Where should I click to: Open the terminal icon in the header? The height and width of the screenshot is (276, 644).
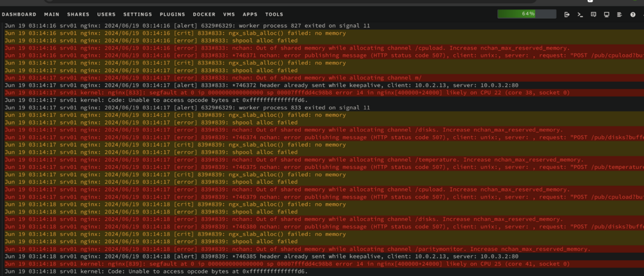click(x=580, y=14)
